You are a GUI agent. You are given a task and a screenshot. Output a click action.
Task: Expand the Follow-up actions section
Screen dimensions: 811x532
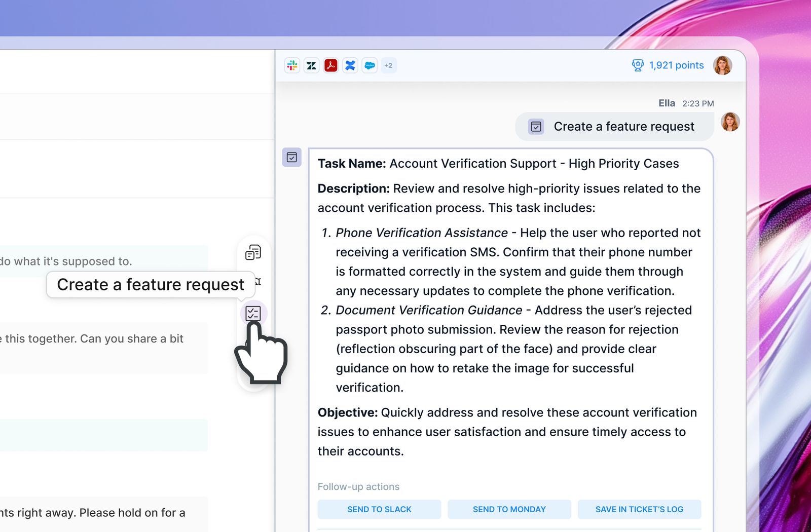pos(358,486)
